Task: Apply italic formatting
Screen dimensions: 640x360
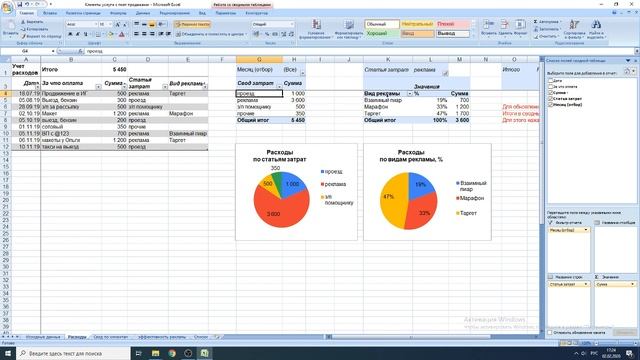Action: 78,34
